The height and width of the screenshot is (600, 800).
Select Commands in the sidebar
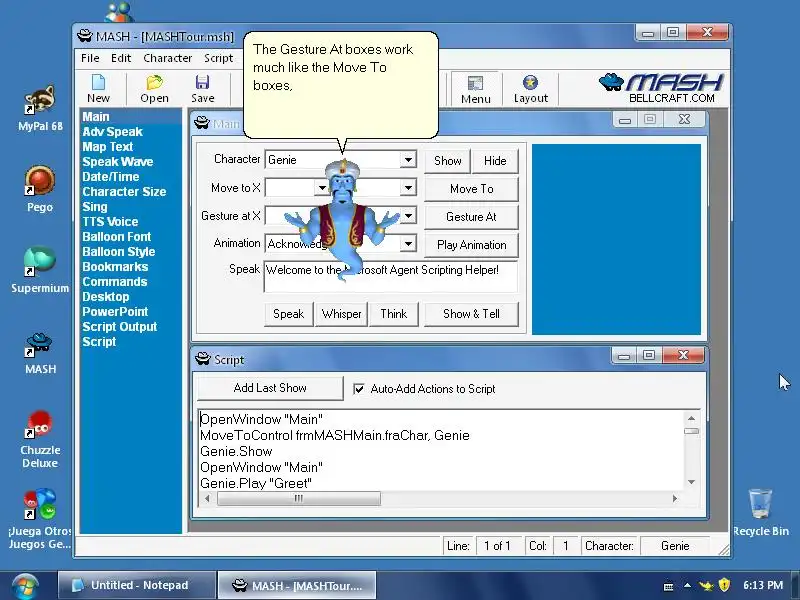point(114,282)
